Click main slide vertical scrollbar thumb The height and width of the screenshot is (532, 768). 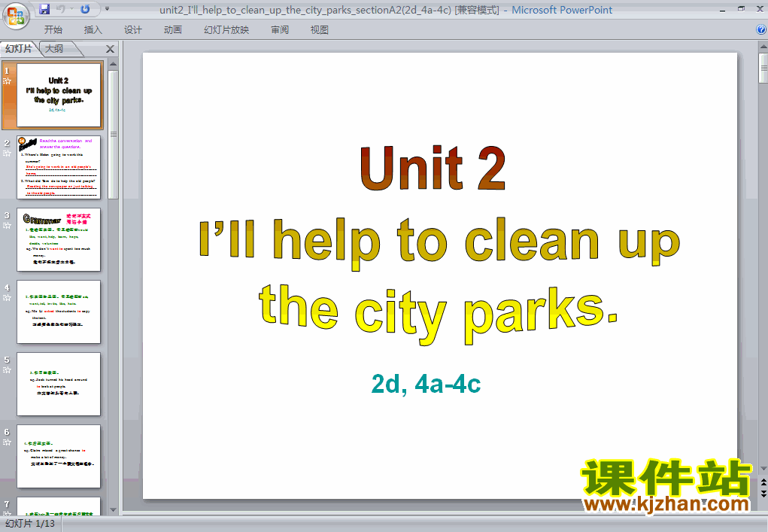(x=763, y=68)
